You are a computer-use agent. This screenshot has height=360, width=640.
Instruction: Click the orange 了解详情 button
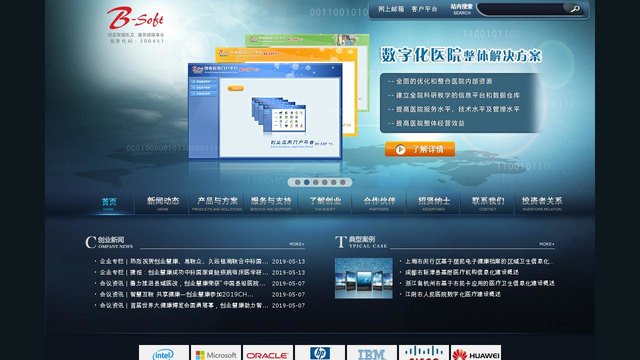[420, 149]
